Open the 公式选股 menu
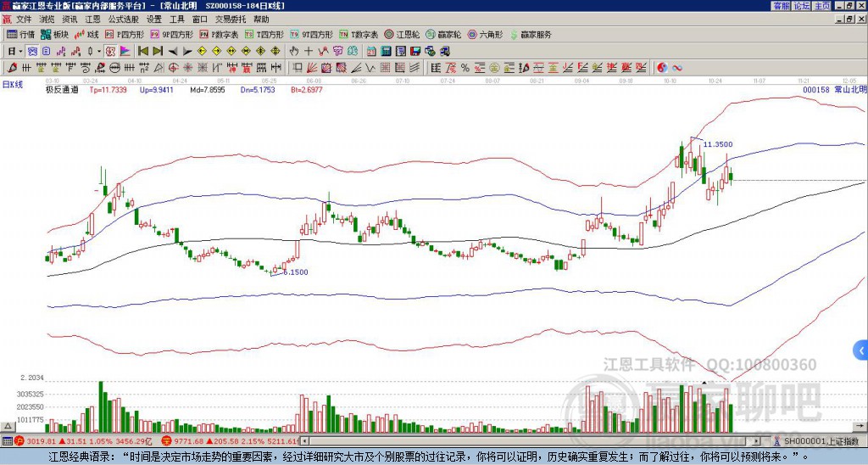This screenshot has width=868, height=465. coord(124,20)
